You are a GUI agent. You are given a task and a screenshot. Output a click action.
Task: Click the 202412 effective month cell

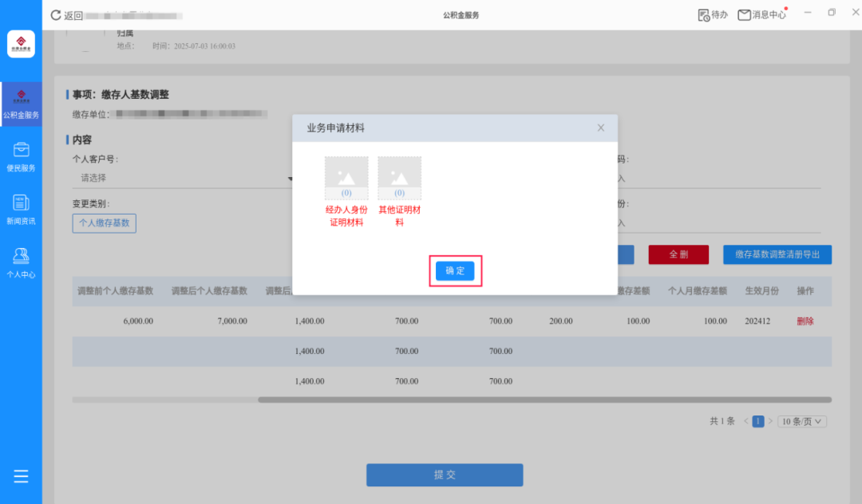pyautogui.click(x=757, y=321)
